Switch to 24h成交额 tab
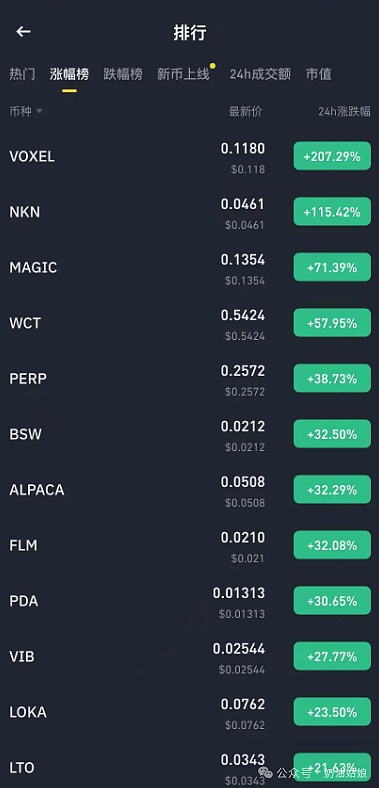Viewport: 379px width, 788px height. point(260,74)
